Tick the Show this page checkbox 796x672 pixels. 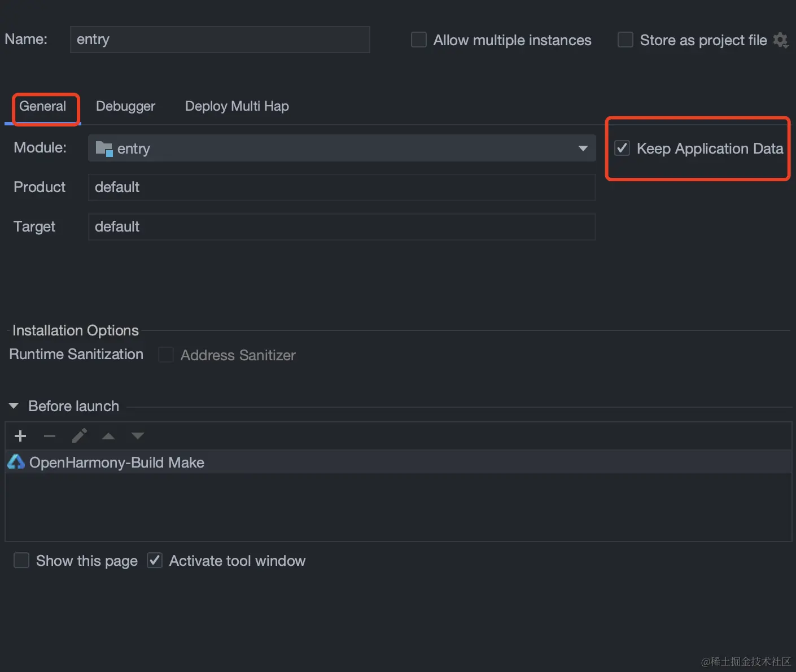pyautogui.click(x=21, y=561)
